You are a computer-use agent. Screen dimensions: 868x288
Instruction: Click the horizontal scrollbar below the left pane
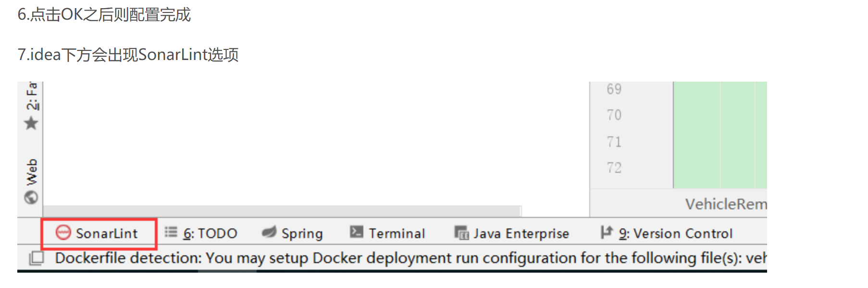[282, 211]
